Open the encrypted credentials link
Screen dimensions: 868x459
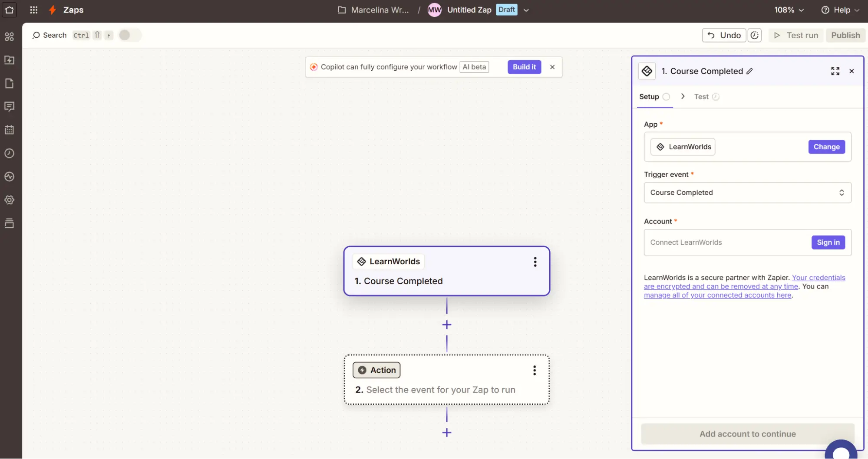[x=744, y=282]
